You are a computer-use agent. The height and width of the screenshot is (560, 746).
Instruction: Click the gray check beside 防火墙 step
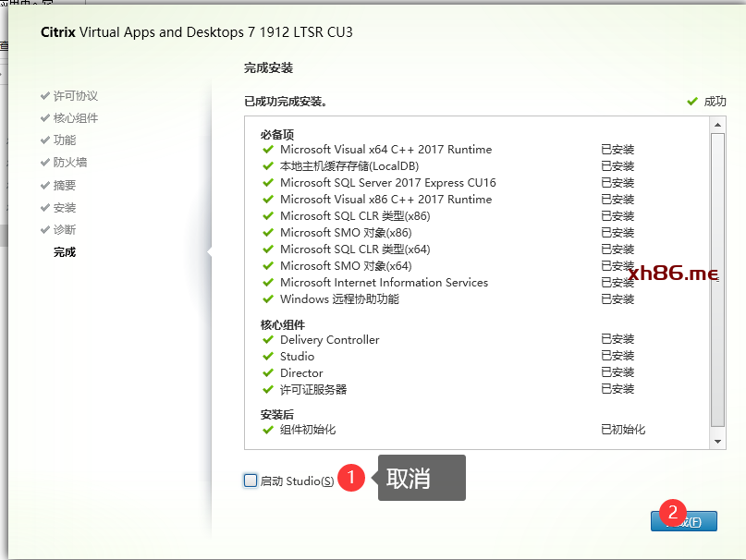tap(45, 163)
